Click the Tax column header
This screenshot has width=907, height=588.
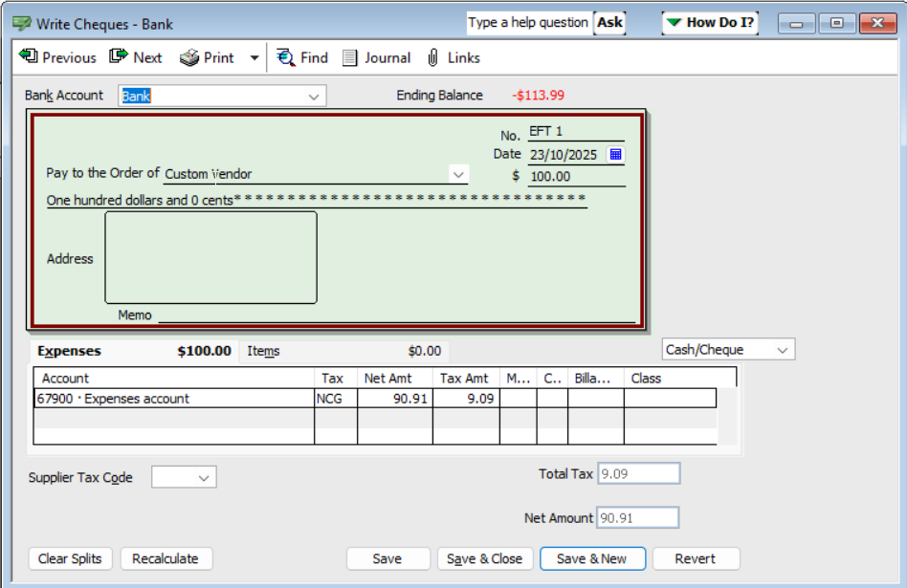coord(336,378)
